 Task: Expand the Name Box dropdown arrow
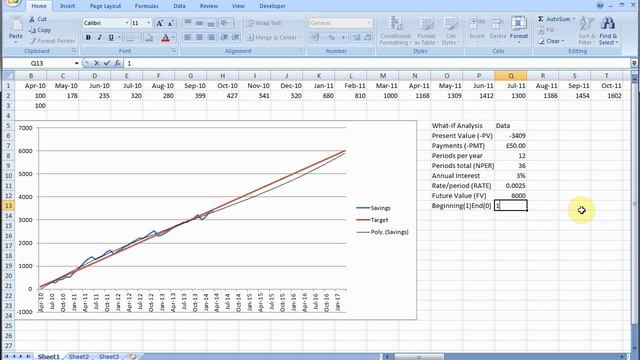pyautogui.click(x=76, y=63)
